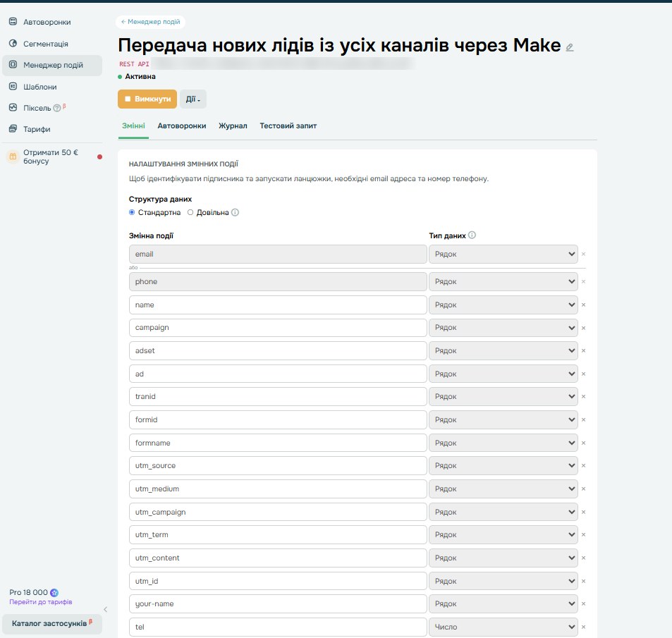Click the ad variable input field

coord(278,374)
